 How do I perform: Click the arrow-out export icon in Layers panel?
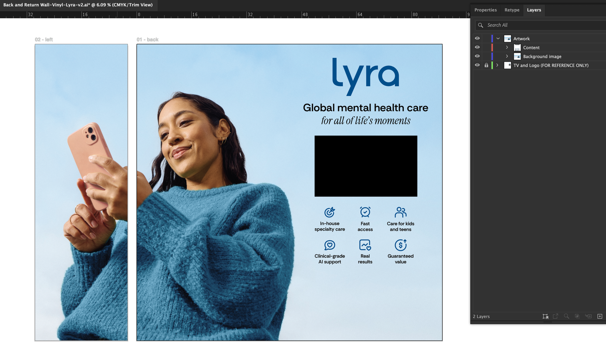click(x=555, y=316)
